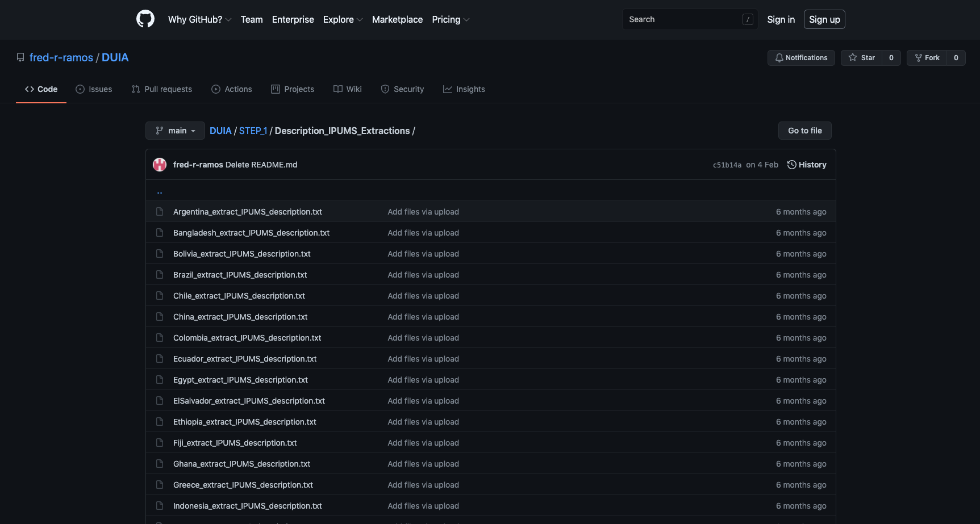The image size is (980, 524).
Task: Open Brazil_extract_IPUMS_description.txt file
Action: (x=240, y=275)
